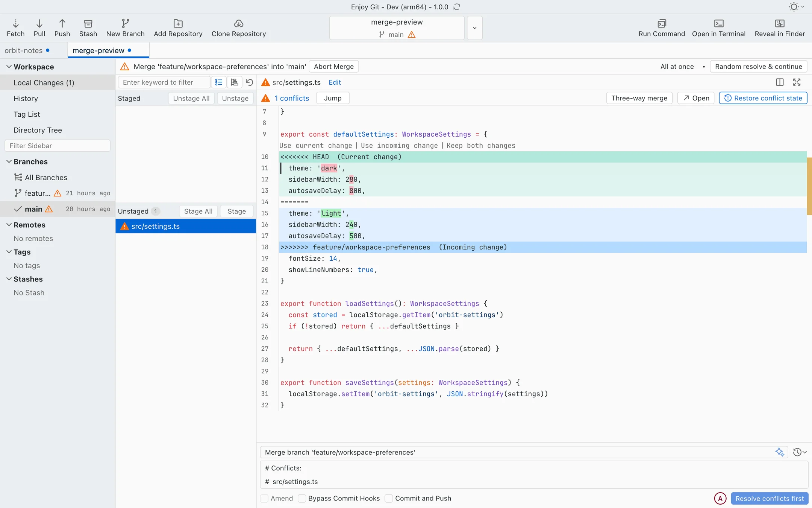This screenshot has height=508, width=812.
Task: Toggle side-by-side diff layout icon
Action: pyautogui.click(x=780, y=82)
